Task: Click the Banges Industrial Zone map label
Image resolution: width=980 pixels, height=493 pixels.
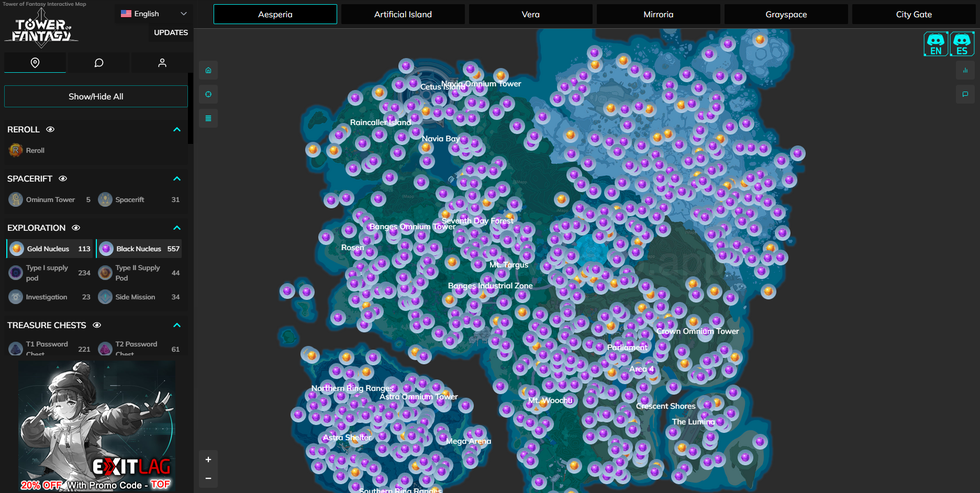Action: (x=491, y=286)
